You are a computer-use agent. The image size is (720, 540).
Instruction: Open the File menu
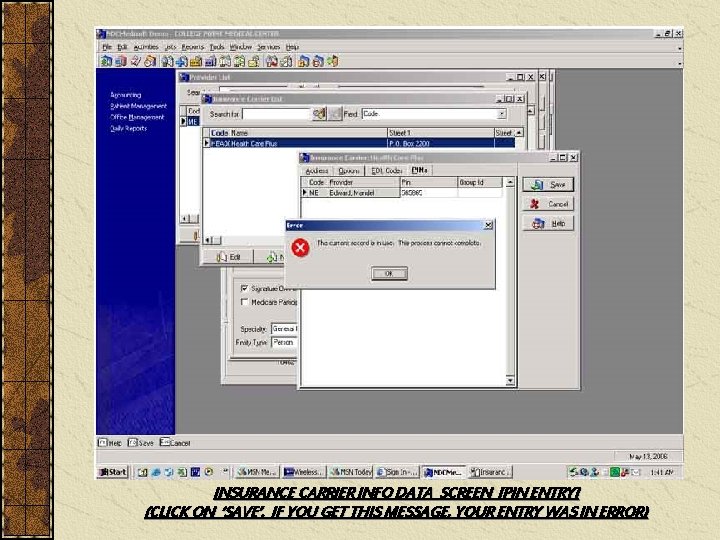(107, 47)
